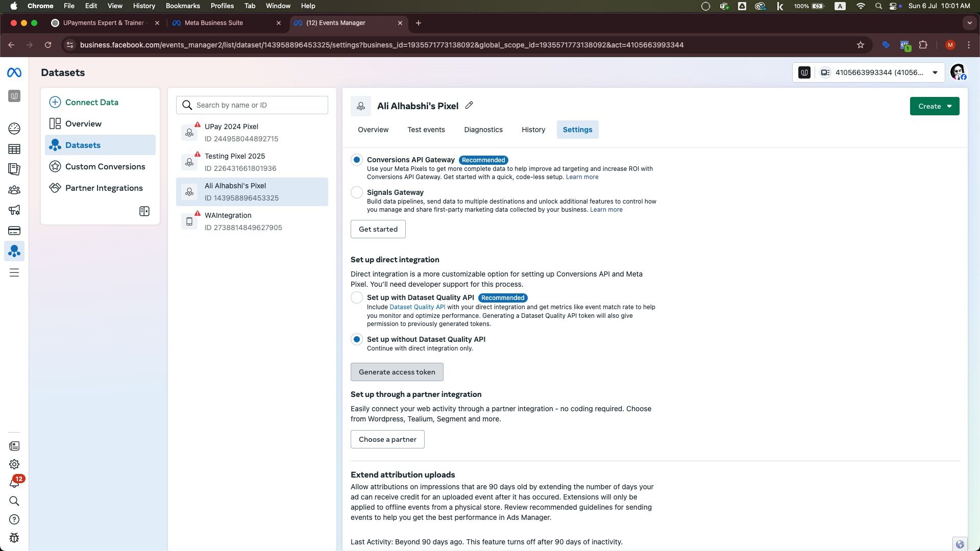The height and width of the screenshot is (551, 980).
Task: Select Signals Gateway radio option
Action: point(357,192)
